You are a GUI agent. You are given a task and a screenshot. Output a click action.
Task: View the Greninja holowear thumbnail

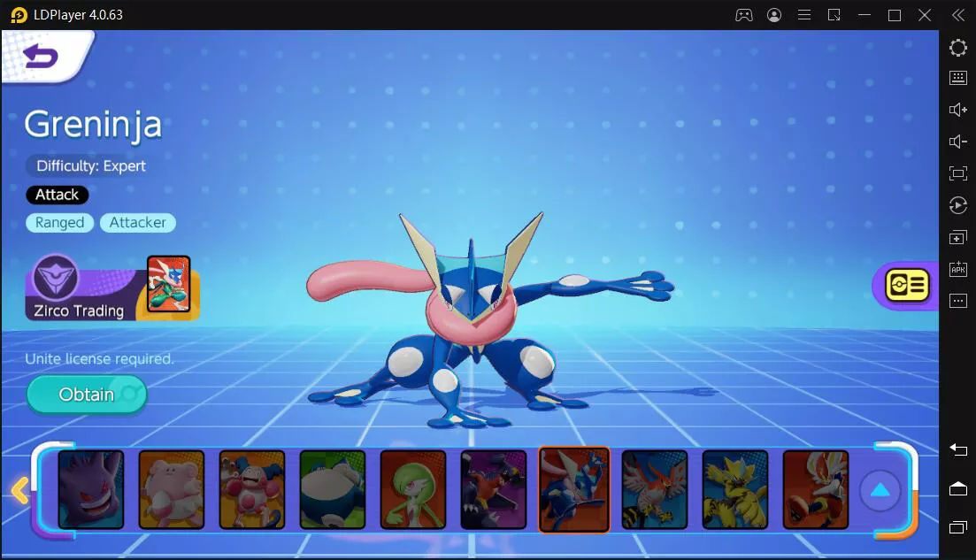pyautogui.click(x=169, y=284)
